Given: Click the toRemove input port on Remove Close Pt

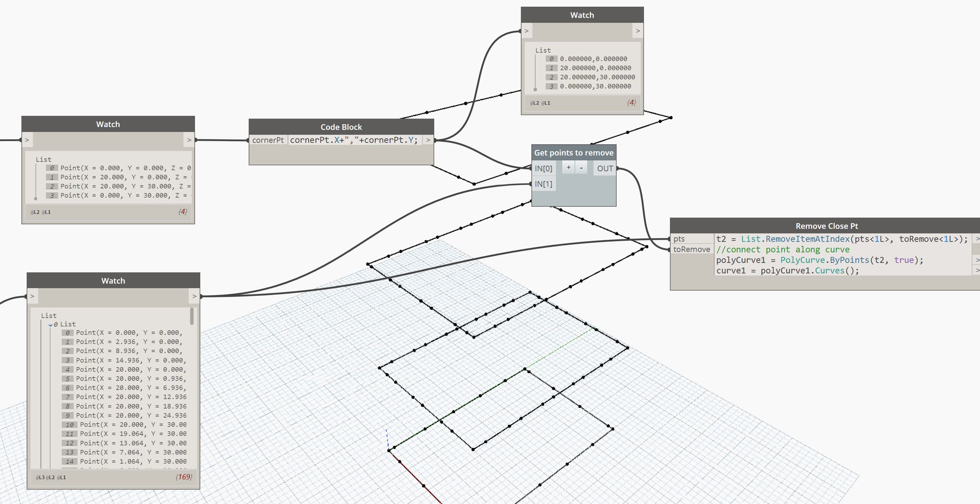Looking at the screenshot, I should tap(692, 249).
